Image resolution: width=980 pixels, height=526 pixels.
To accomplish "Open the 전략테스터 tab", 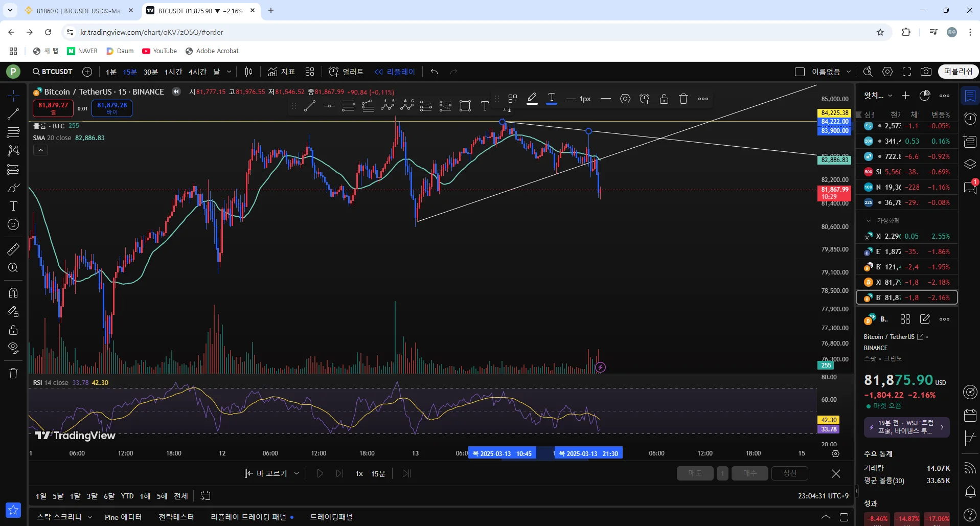I will (x=176, y=517).
